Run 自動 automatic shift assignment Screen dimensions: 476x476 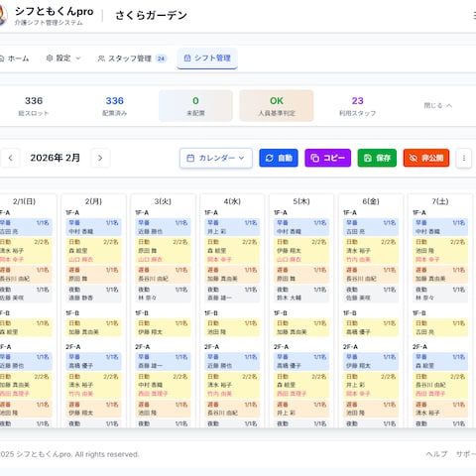279,158
